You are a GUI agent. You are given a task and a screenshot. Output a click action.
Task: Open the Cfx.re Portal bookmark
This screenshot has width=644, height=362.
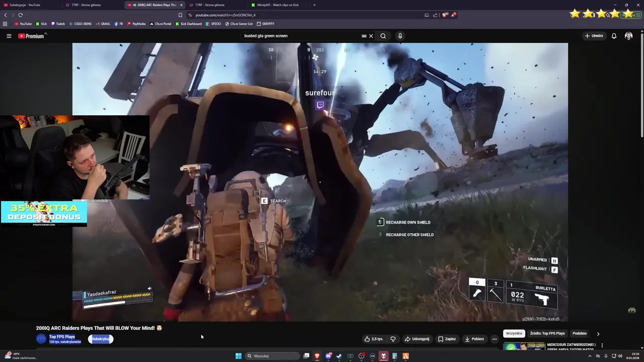160,24
